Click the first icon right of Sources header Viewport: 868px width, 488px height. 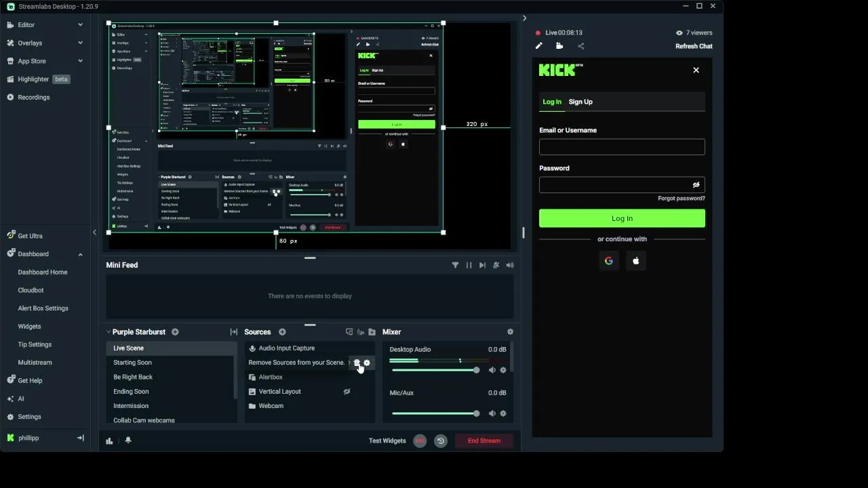pyautogui.click(x=349, y=332)
